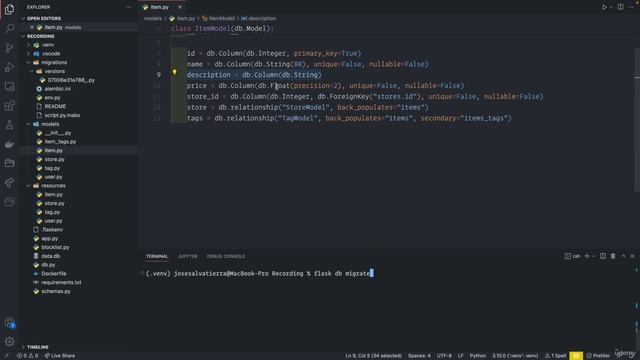Image resolution: width=640 pixels, height=360 pixels.
Task: Split the editor to the right
Action: click(x=620, y=7)
